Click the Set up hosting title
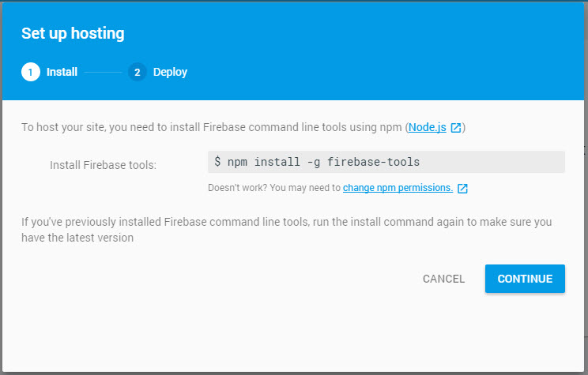 [73, 33]
